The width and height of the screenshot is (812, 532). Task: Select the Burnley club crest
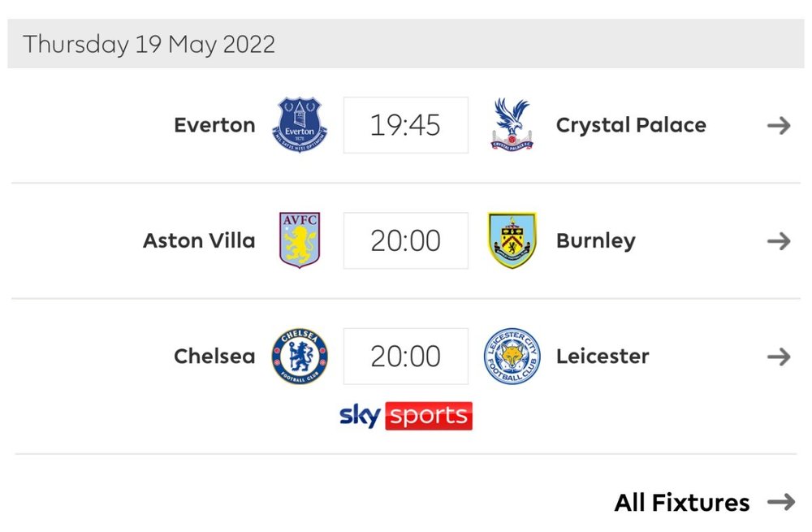click(512, 240)
